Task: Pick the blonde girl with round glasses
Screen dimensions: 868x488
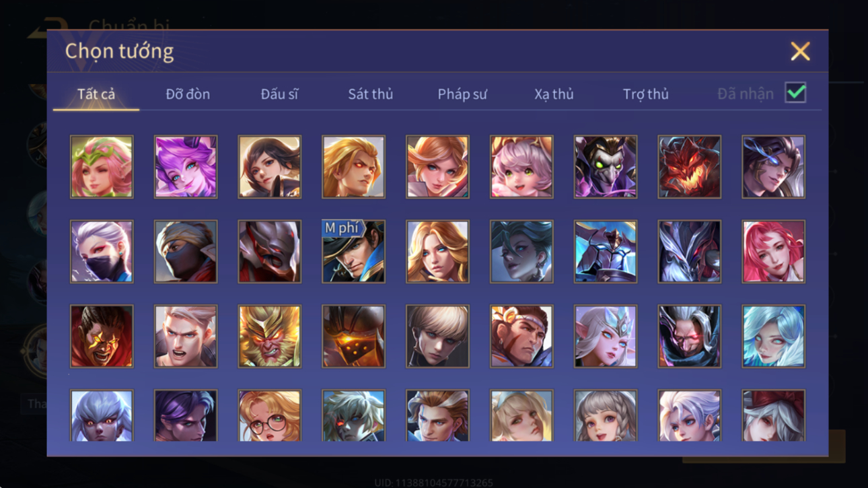Action: tap(269, 416)
